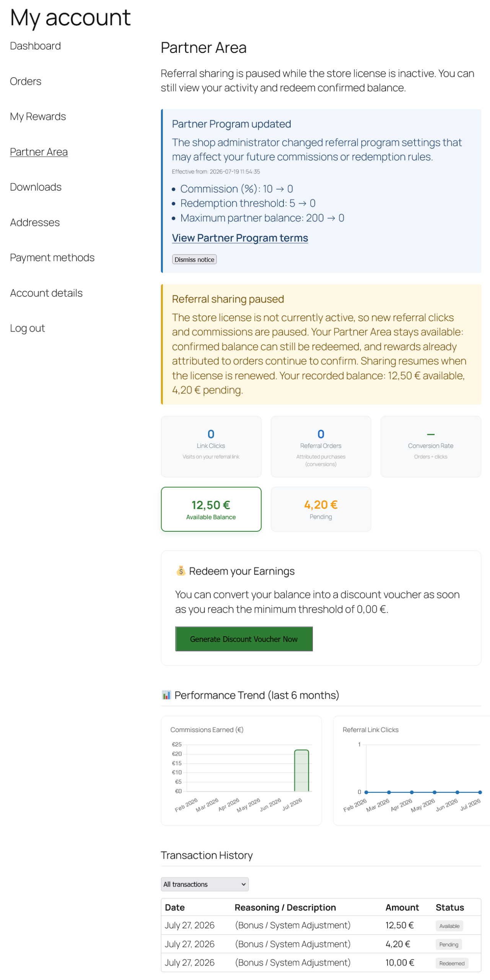Viewport: 490px width, 980px height.
Task: Open View Partner Program terms link
Action: click(x=240, y=238)
